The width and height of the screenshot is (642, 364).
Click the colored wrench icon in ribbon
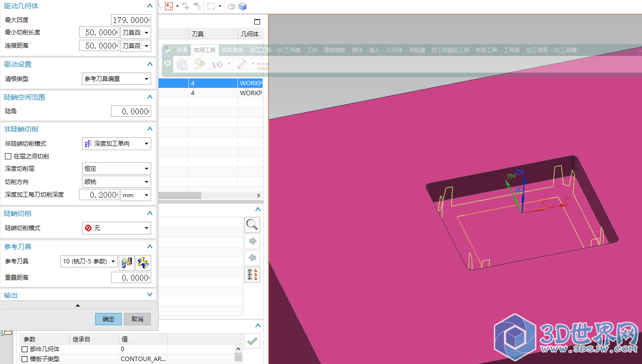tap(199, 64)
